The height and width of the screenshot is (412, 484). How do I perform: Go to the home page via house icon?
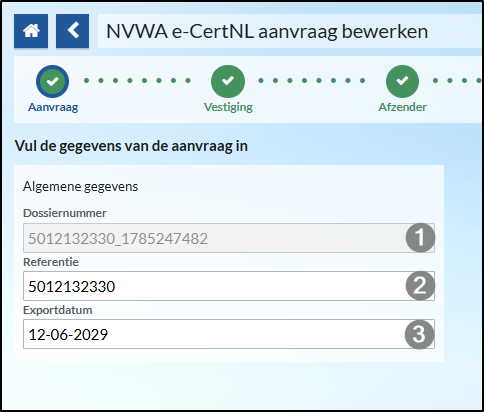31,31
